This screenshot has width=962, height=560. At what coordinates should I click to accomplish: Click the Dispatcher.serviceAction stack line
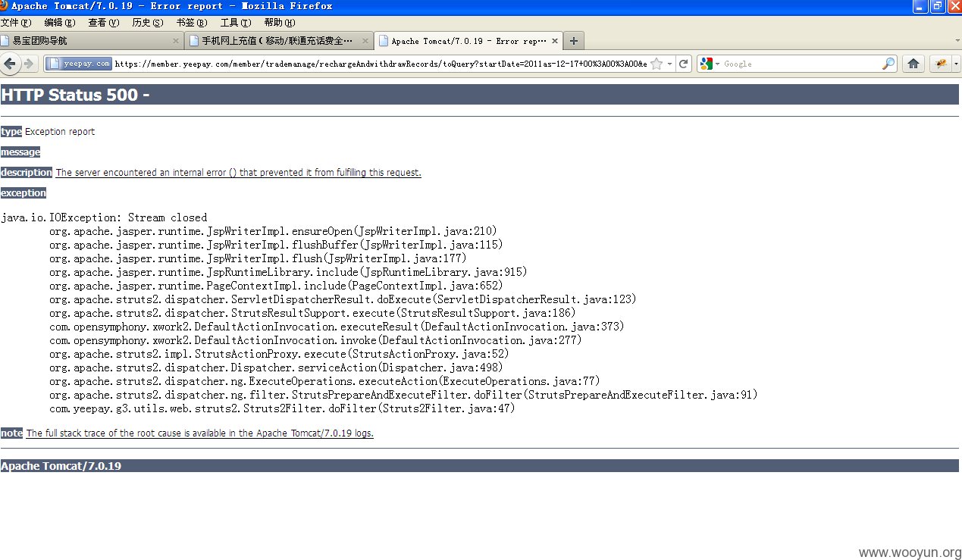(x=276, y=368)
